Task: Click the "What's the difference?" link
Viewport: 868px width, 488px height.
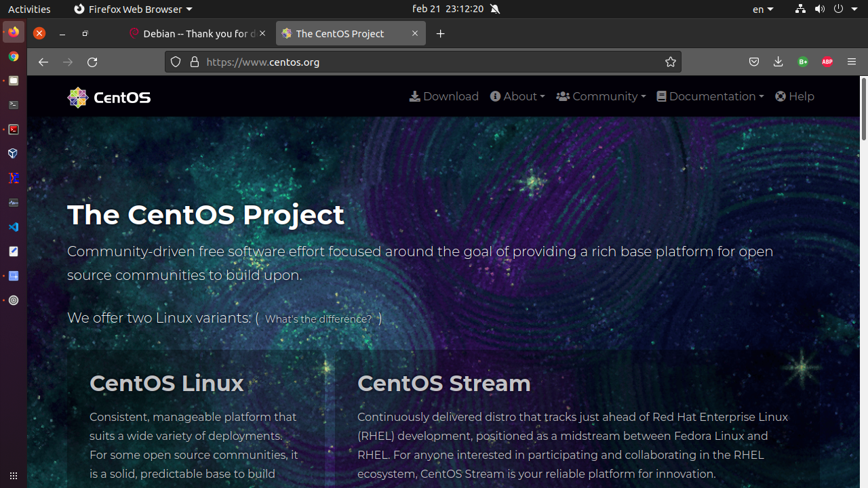Action: click(318, 319)
